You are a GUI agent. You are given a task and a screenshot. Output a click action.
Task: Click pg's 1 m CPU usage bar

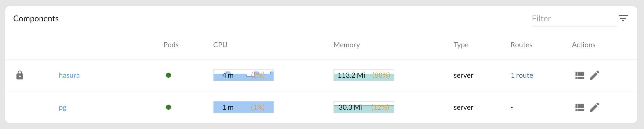(x=244, y=107)
